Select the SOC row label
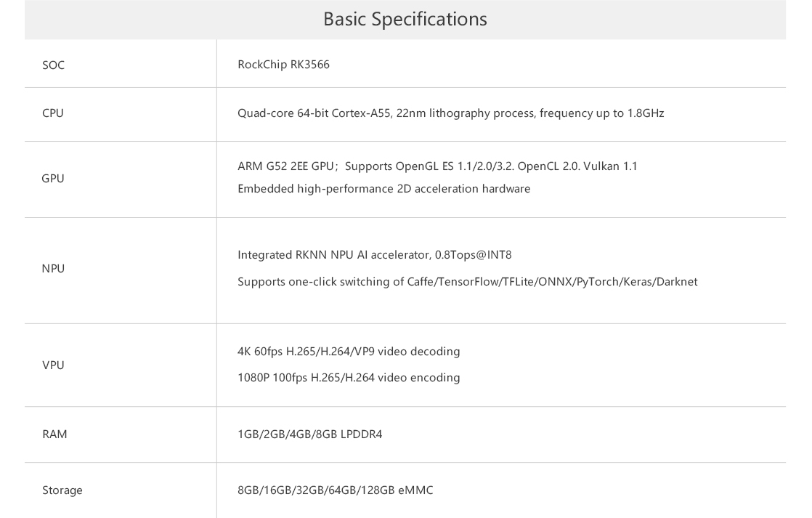Image resolution: width=812 pixels, height=518 pixels. (x=53, y=65)
